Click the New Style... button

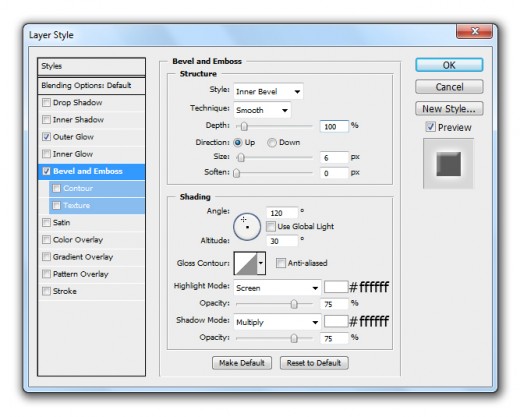449,109
